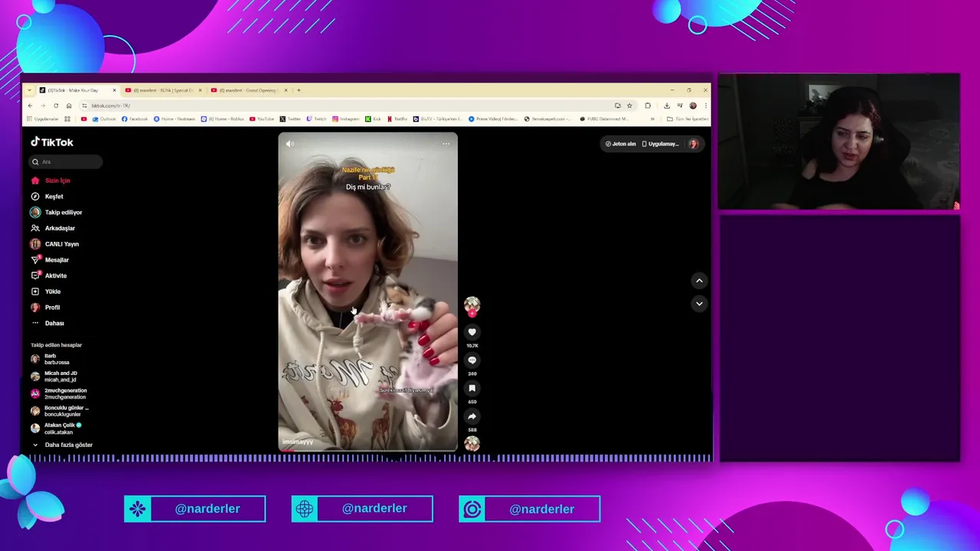This screenshot has height=551, width=980.
Task: Go back in browser history
Action: tap(30, 106)
